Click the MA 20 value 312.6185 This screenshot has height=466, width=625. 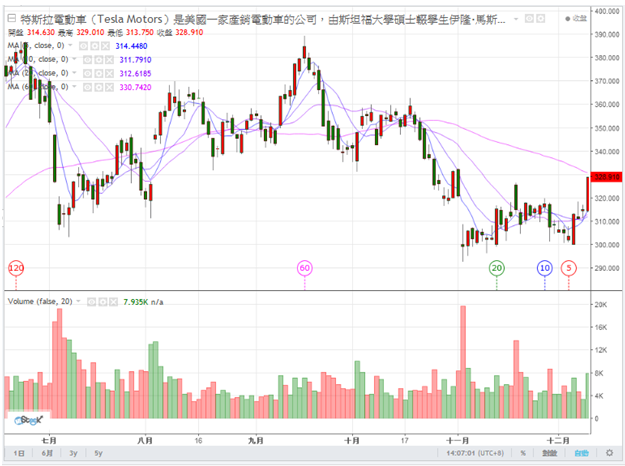pyautogui.click(x=135, y=74)
